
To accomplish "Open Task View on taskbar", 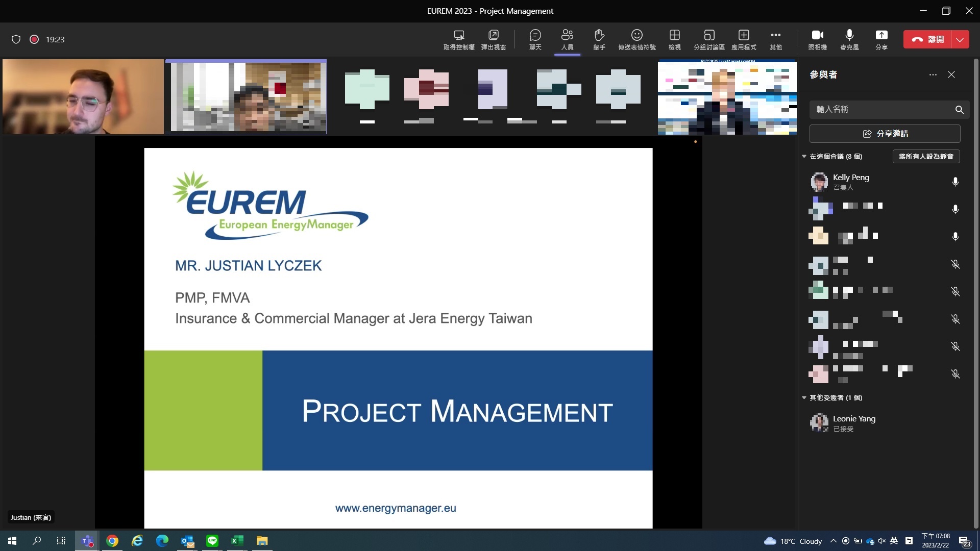I will [61, 541].
